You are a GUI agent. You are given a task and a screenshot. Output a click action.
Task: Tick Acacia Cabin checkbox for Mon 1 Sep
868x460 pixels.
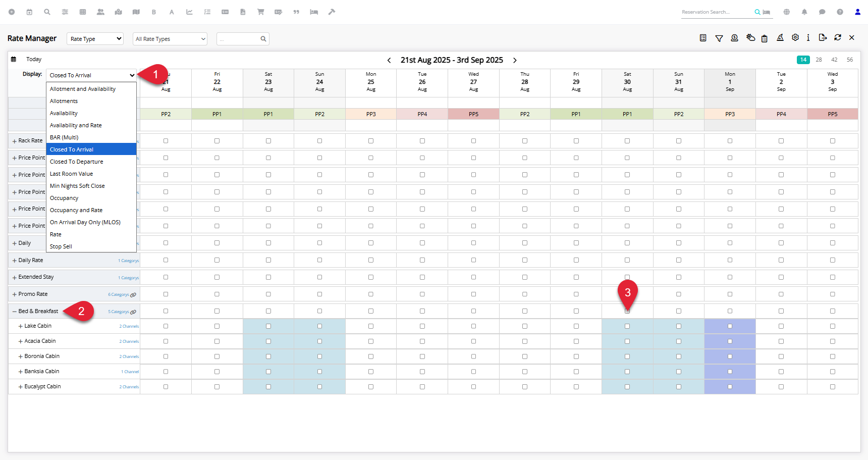(730, 341)
